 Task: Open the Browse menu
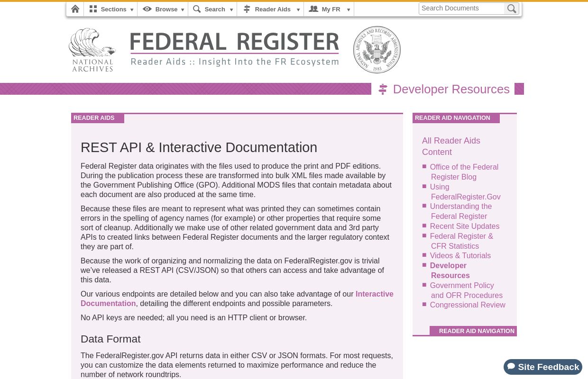click(x=163, y=9)
